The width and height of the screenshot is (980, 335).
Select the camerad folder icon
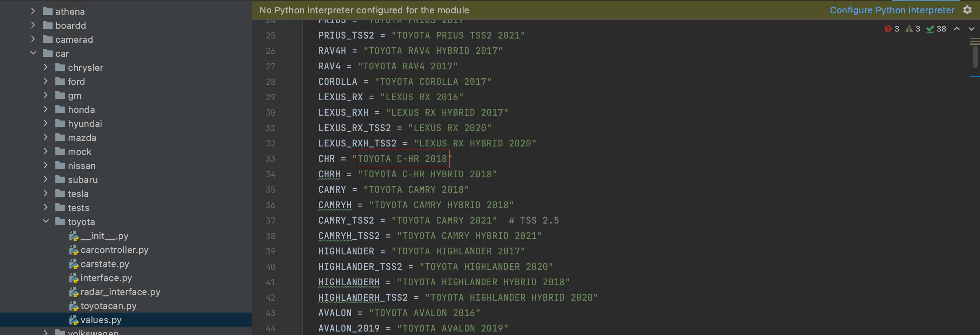pyautogui.click(x=48, y=39)
